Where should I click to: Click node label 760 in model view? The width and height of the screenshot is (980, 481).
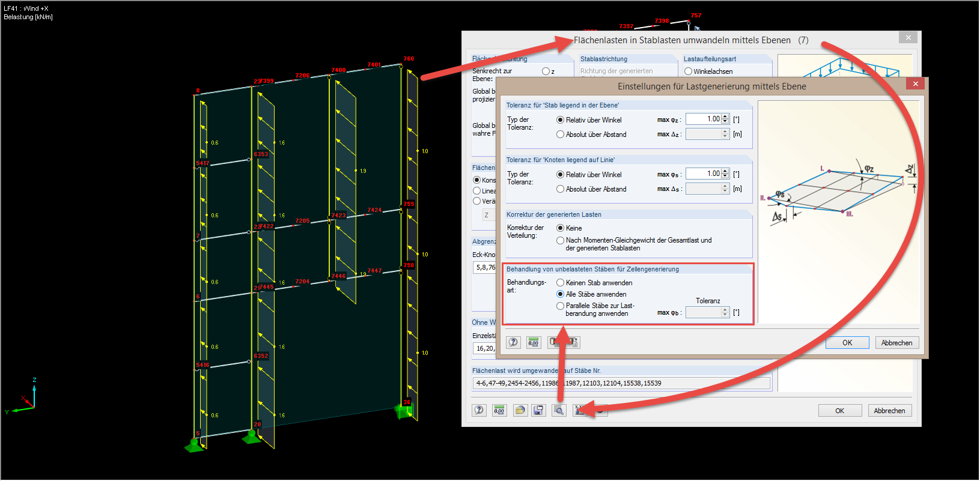pos(409,59)
